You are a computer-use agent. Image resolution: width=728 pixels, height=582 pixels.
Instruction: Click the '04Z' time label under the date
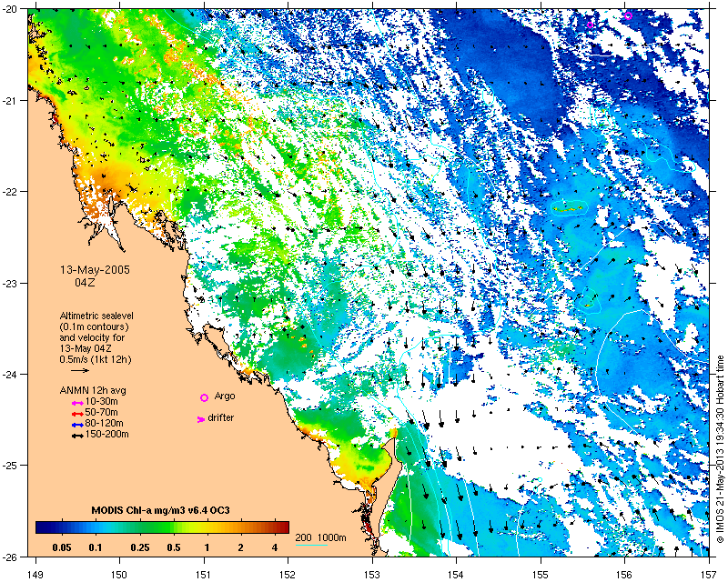[85, 281]
